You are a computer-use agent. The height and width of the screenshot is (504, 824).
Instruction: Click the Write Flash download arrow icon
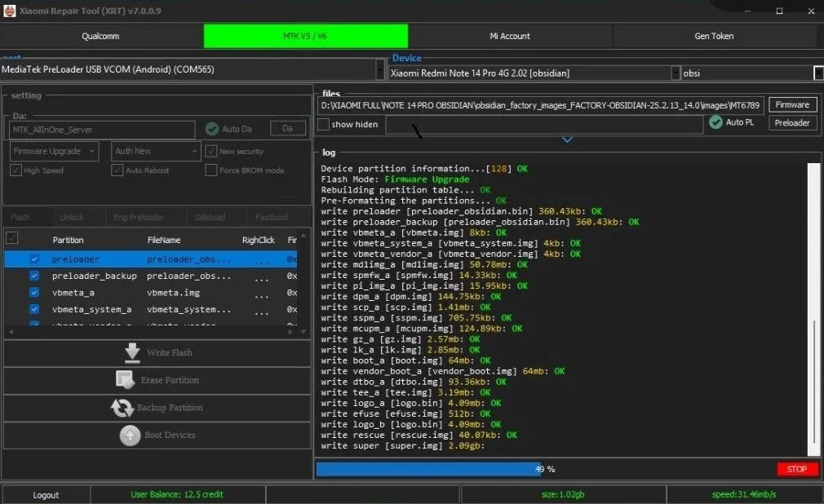[132, 352]
